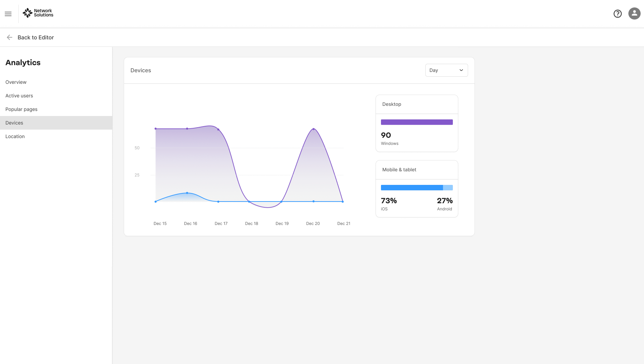Click the Dec 16 blue data point

coord(187,193)
